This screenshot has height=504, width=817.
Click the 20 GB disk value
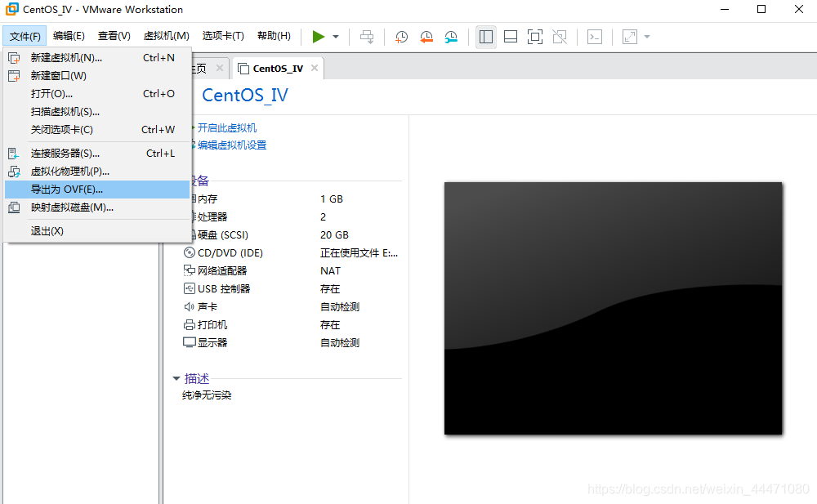tap(334, 235)
